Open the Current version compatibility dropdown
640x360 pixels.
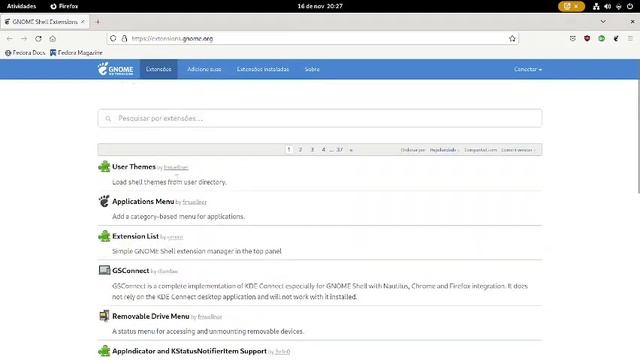[518, 150]
